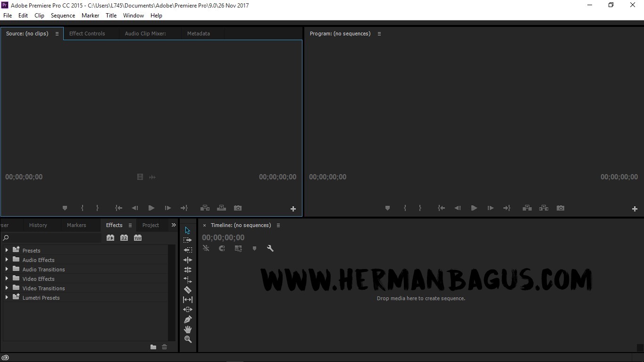Open the Clip menu
The height and width of the screenshot is (362, 644).
(x=39, y=16)
